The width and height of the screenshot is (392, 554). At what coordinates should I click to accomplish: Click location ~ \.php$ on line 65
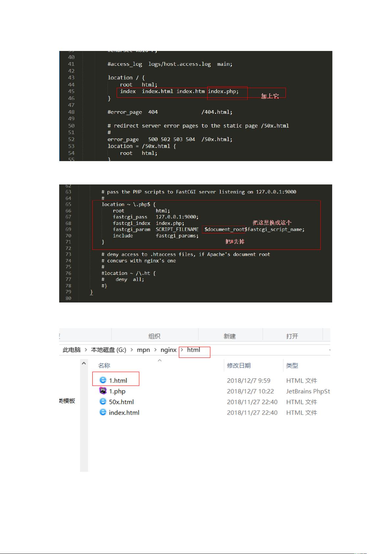click(x=129, y=205)
